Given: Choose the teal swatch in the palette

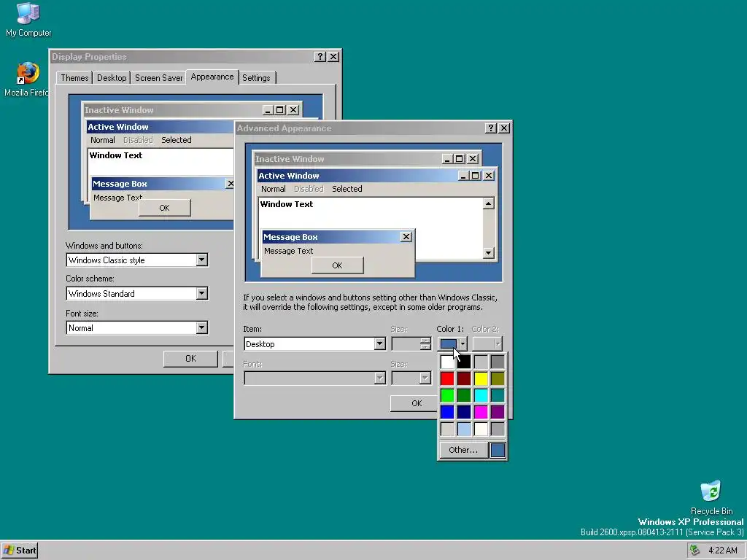Looking at the screenshot, I should tap(498, 395).
